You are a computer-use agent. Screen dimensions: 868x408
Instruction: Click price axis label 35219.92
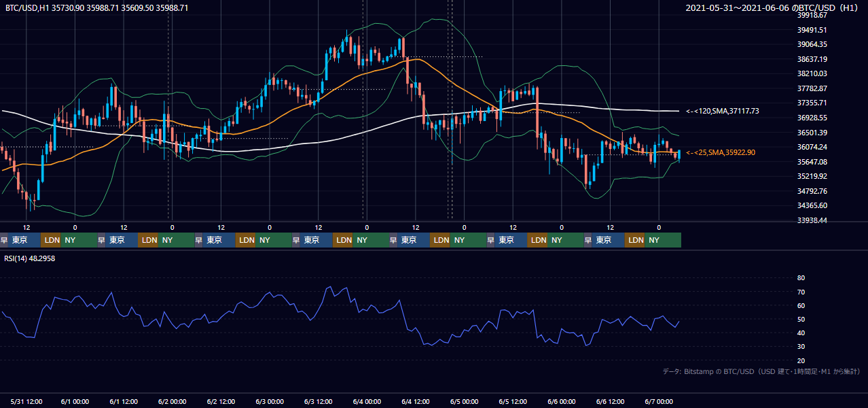[x=812, y=176]
